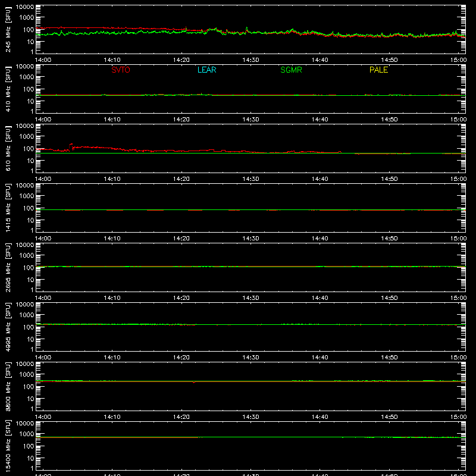Click 14:40 tick label under 4995 MHz plot
The height and width of the screenshot is (476, 476).
pos(320,358)
